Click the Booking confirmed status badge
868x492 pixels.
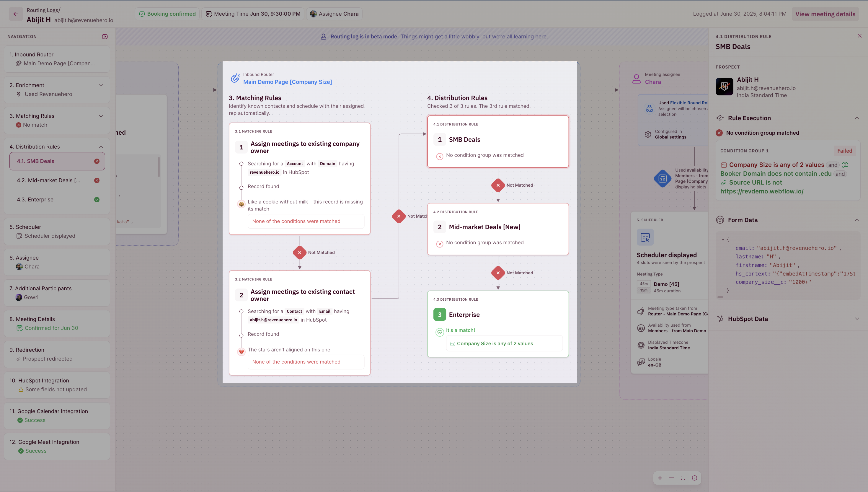coord(167,14)
